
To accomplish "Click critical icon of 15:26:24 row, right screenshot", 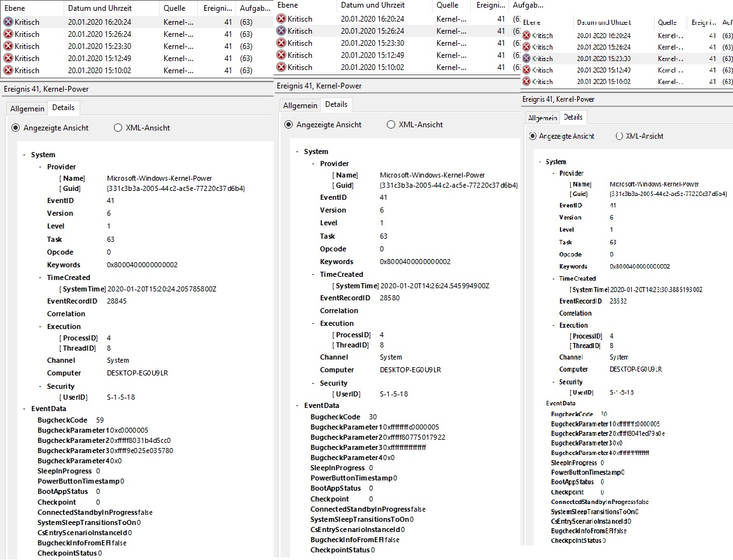I will (x=527, y=47).
